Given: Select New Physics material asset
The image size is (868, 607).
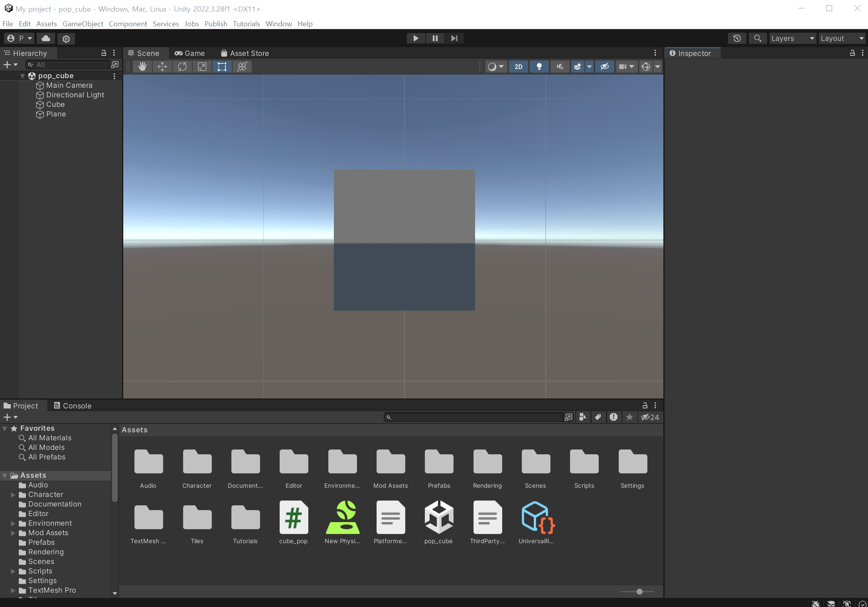Looking at the screenshot, I should point(343,518).
